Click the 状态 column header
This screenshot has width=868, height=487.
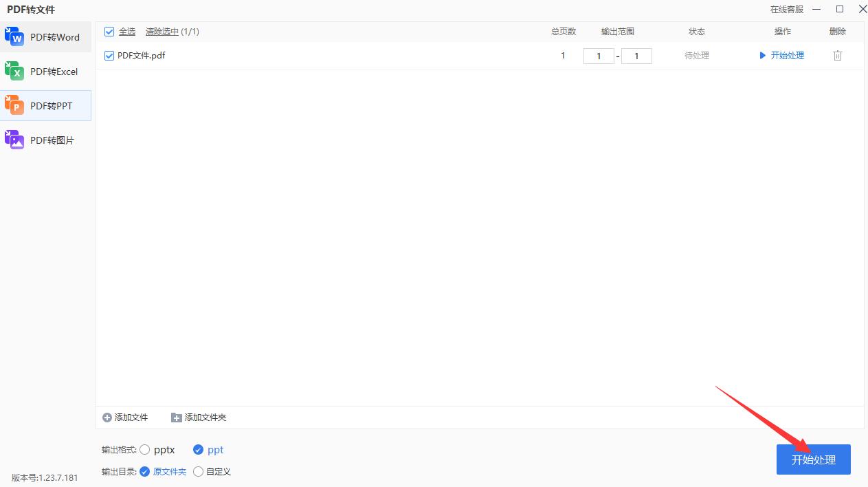click(x=697, y=32)
